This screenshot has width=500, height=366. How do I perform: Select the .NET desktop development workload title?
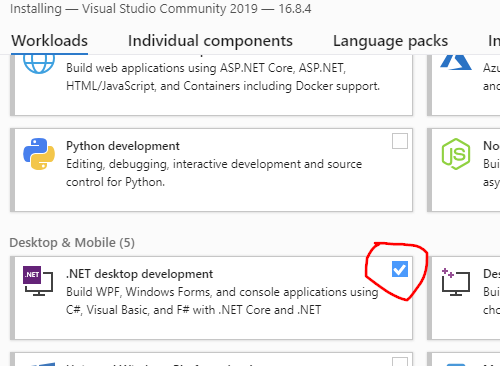(139, 274)
